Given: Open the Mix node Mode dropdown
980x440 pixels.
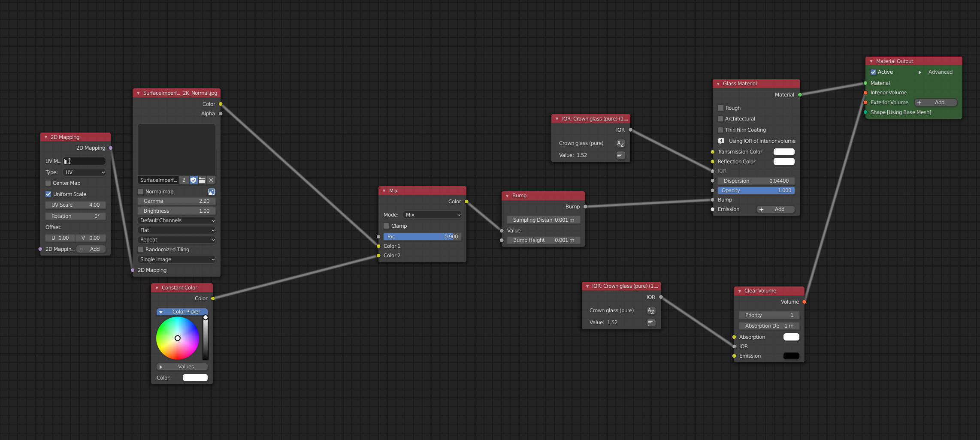Looking at the screenshot, I should click(x=433, y=215).
